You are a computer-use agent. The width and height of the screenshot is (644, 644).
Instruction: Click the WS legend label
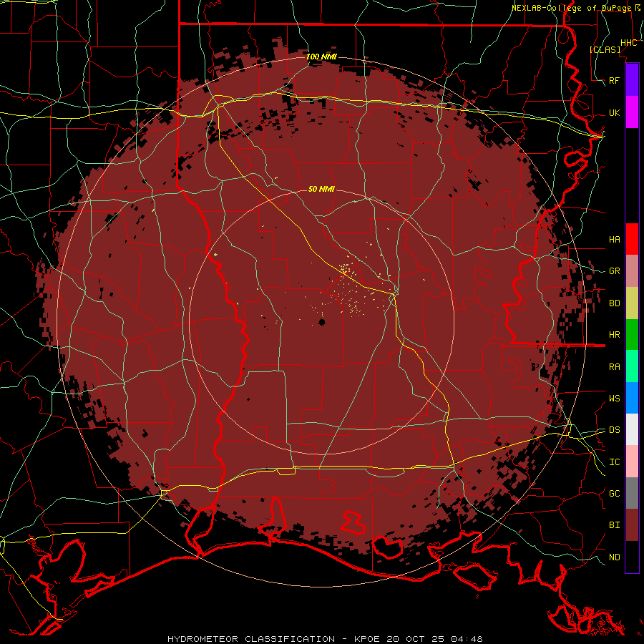tap(614, 398)
